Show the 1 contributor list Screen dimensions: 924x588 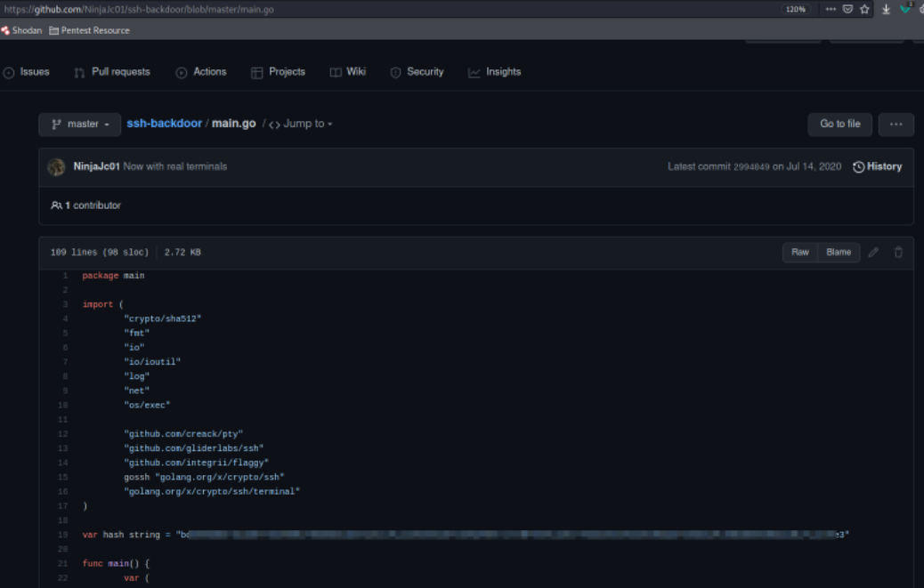point(86,205)
